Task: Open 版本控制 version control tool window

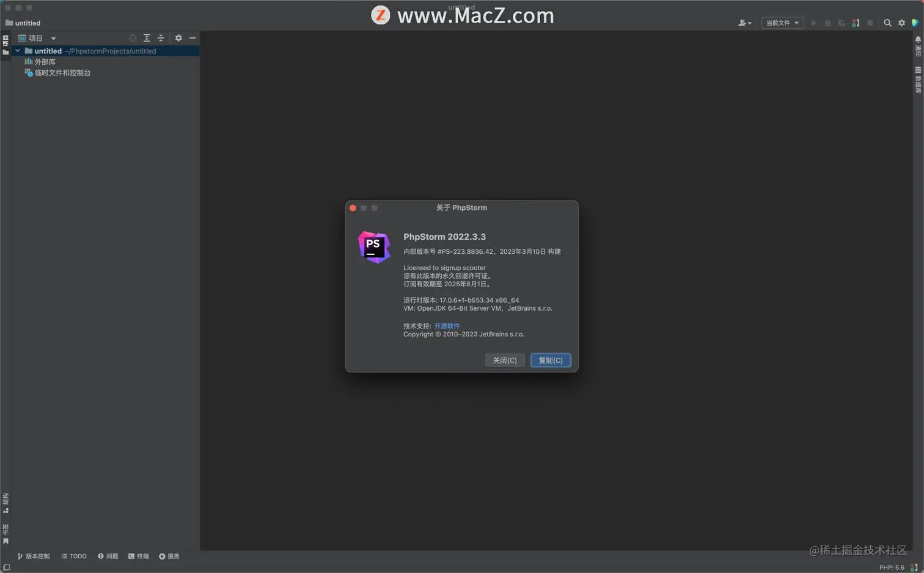Action: click(x=34, y=556)
